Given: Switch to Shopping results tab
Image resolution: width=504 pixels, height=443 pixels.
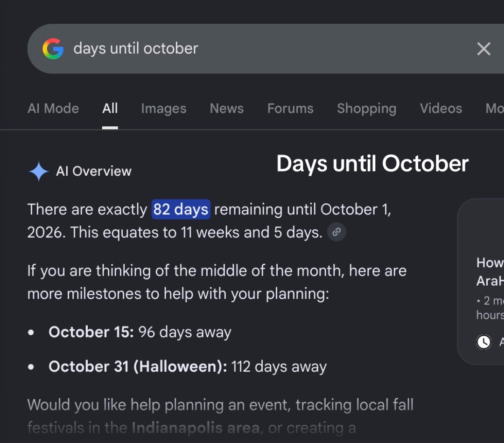Looking at the screenshot, I should (366, 109).
